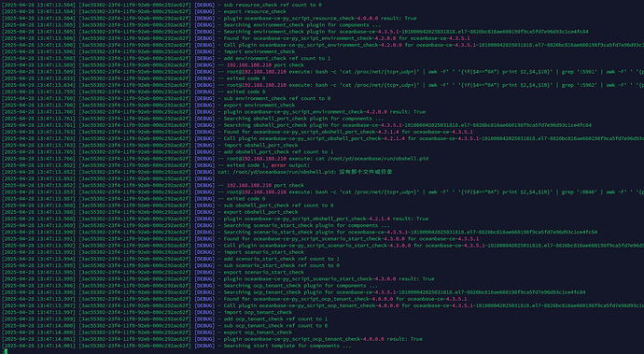The image size is (644, 354).
Task: Click 'sub ocp_tenant_check ref count to 0'
Action: tap(273, 326)
